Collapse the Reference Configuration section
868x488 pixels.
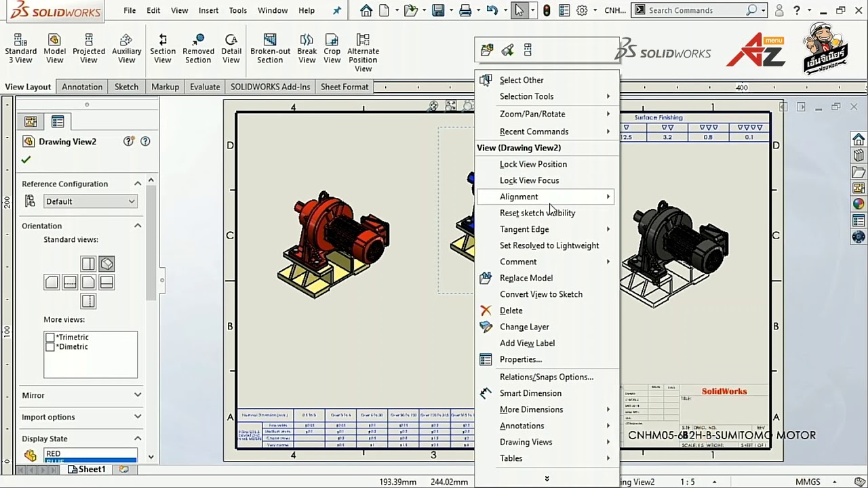point(138,184)
